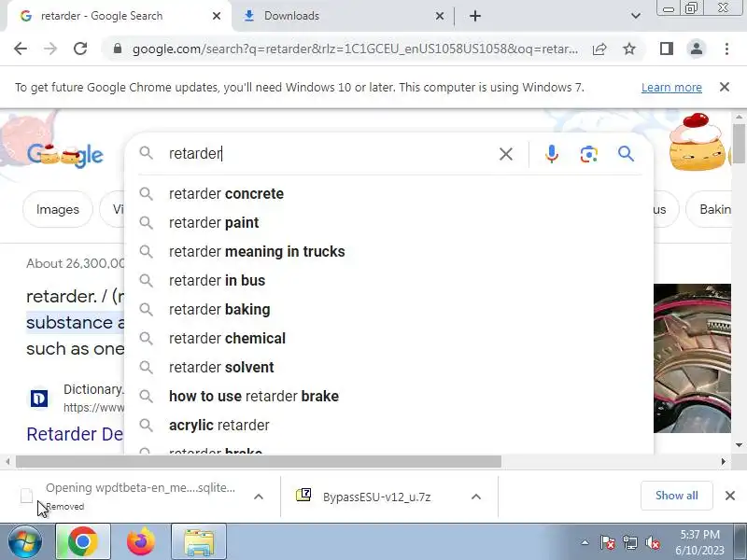Clear the search box text
747x560 pixels.
[x=506, y=154]
